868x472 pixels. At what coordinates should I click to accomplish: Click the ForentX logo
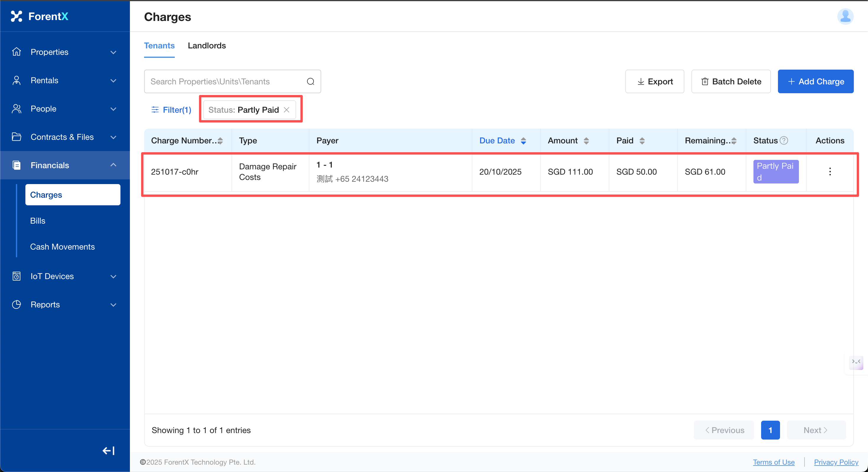point(40,16)
